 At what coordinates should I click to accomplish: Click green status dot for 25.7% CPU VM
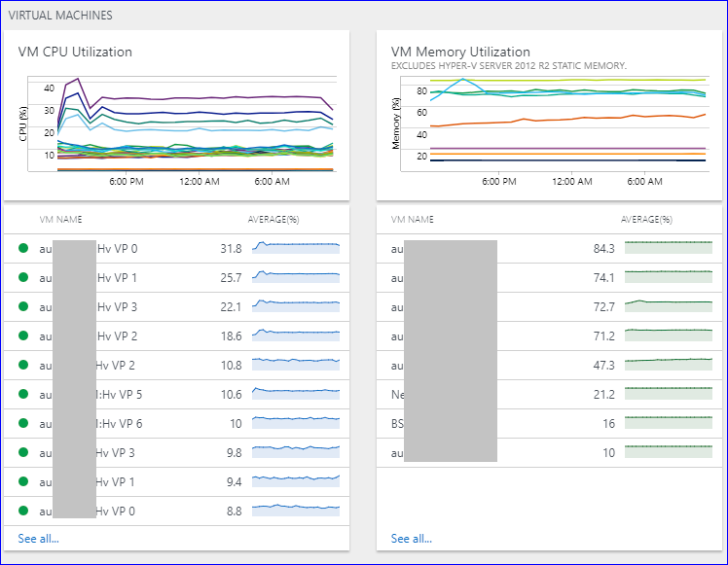pyautogui.click(x=23, y=277)
